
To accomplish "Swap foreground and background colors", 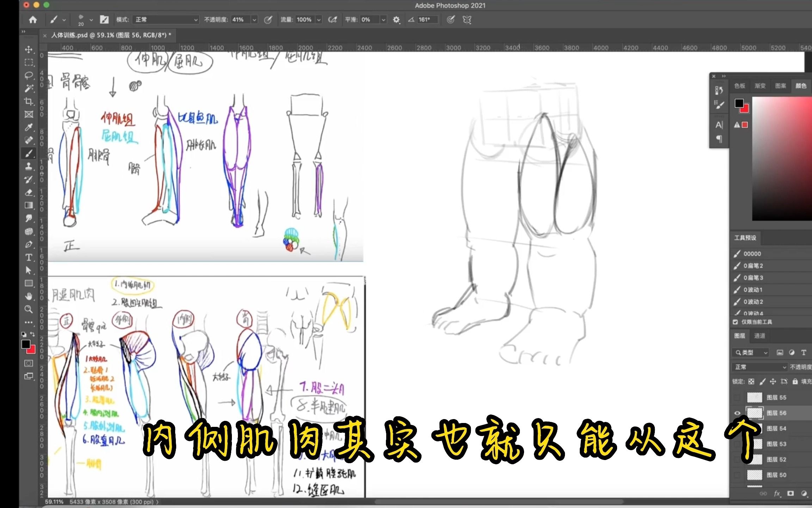I will tap(32, 334).
